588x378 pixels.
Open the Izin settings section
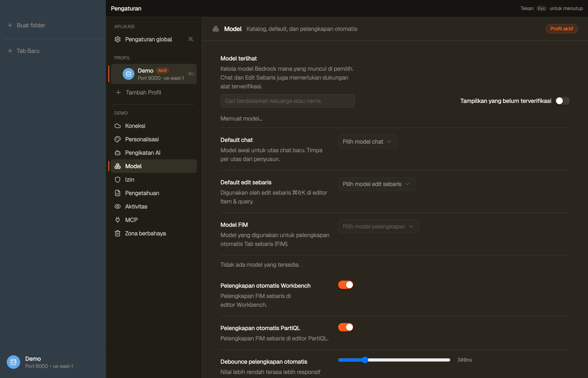pyautogui.click(x=154, y=180)
